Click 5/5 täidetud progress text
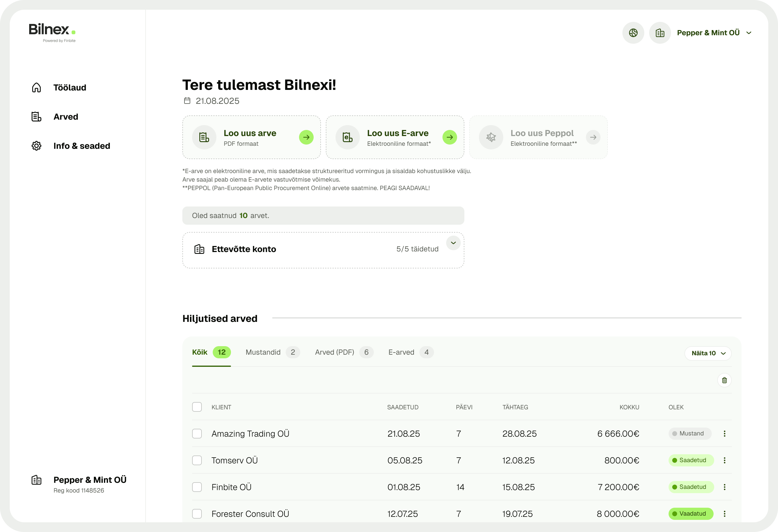 [x=418, y=249]
